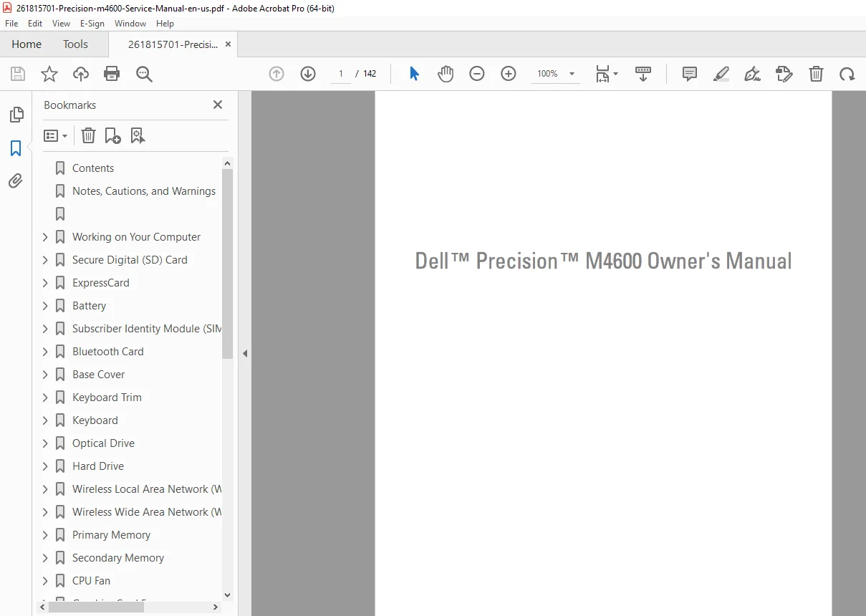Open zoom level dropdown
This screenshot has width=866, height=616.
pos(572,74)
